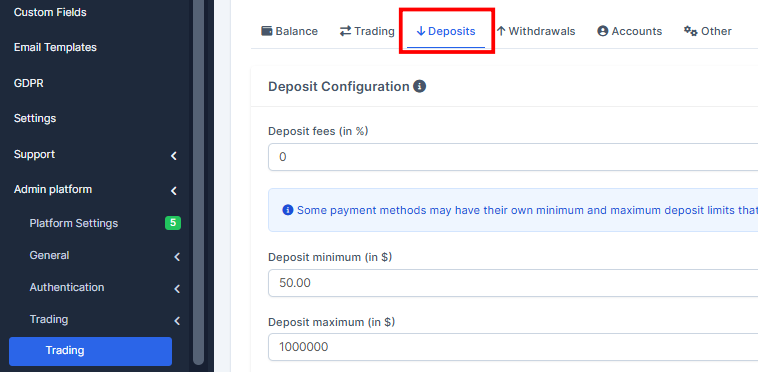Click the gears icon beside Other
758x372 pixels.
tap(690, 31)
